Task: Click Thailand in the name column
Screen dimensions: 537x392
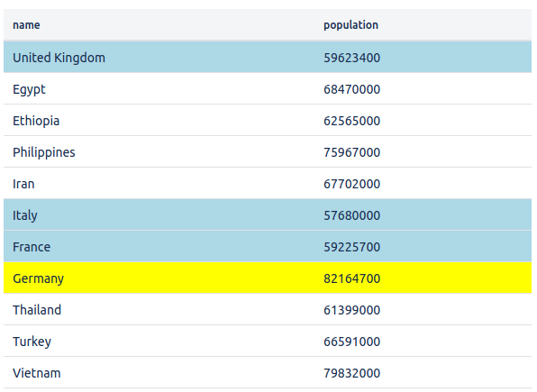Action: pyautogui.click(x=37, y=310)
